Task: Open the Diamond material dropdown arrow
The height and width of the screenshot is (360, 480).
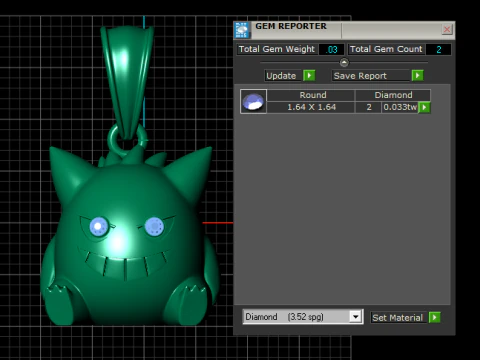Action: (x=356, y=317)
